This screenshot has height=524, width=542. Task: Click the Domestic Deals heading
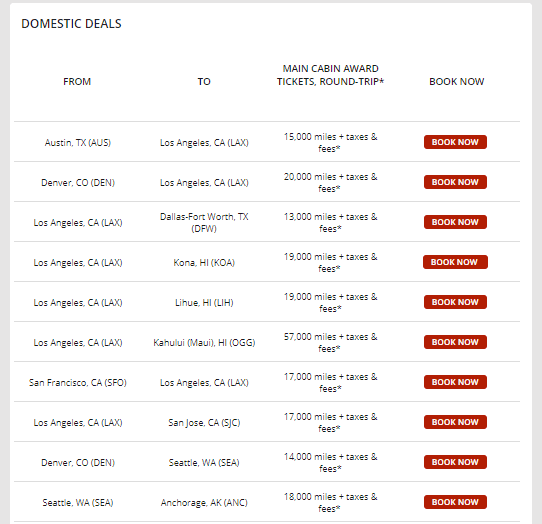pyautogui.click(x=71, y=24)
